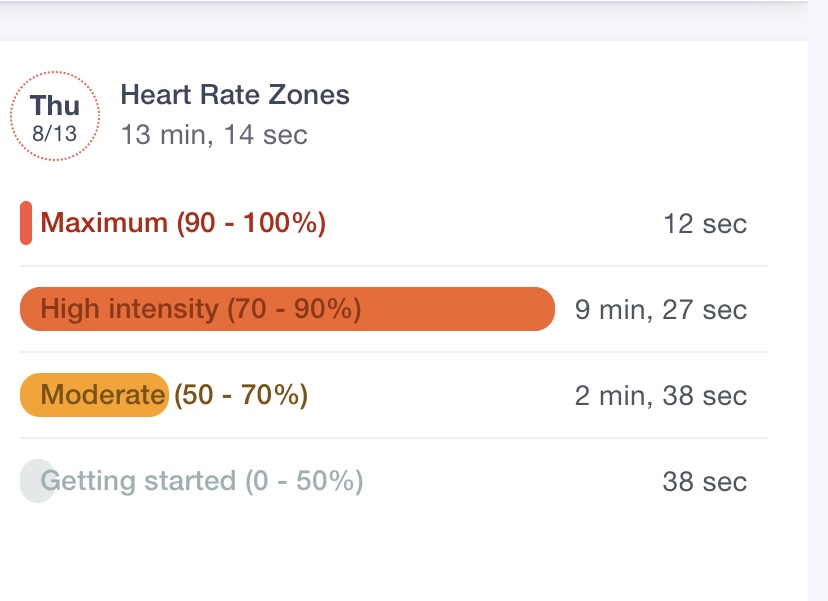Click the (90 - 100%) percentage range
Screen dimensions: 828x601
point(251,223)
